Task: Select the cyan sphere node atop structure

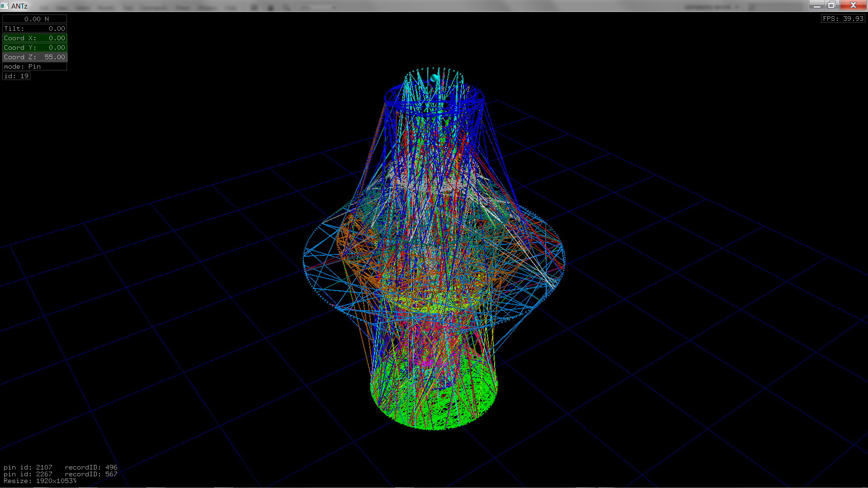Action: pos(435,78)
